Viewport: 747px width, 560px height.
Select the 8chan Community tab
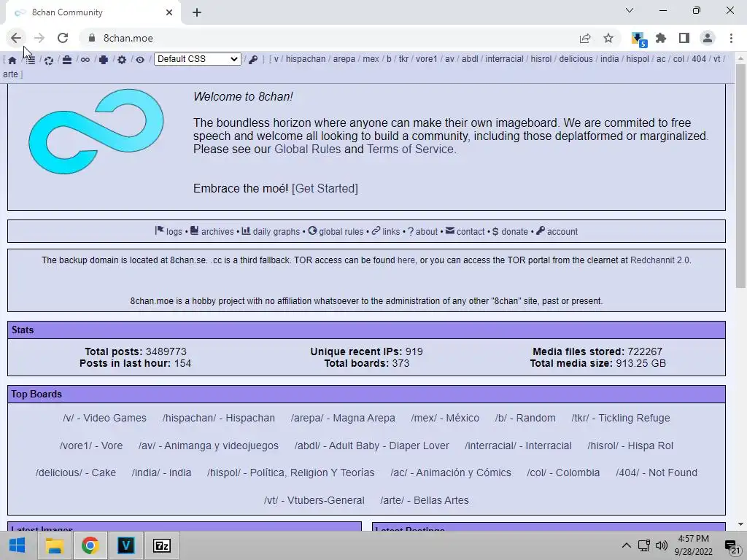(93, 12)
